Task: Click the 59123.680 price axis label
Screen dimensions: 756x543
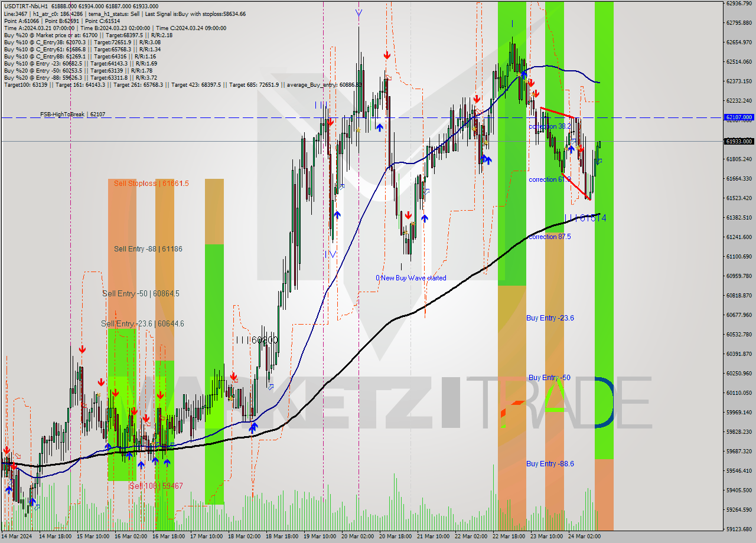Action: coord(738,529)
